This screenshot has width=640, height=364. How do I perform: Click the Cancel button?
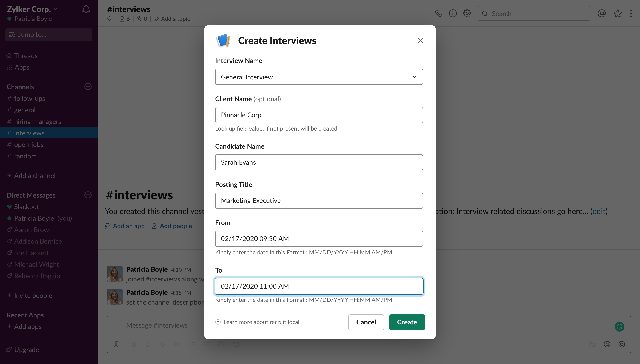tap(366, 322)
